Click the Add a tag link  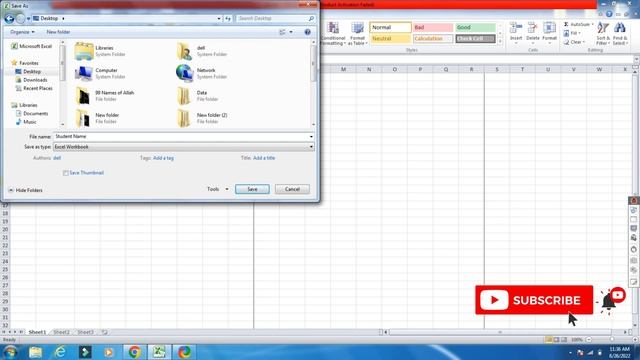(163, 158)
